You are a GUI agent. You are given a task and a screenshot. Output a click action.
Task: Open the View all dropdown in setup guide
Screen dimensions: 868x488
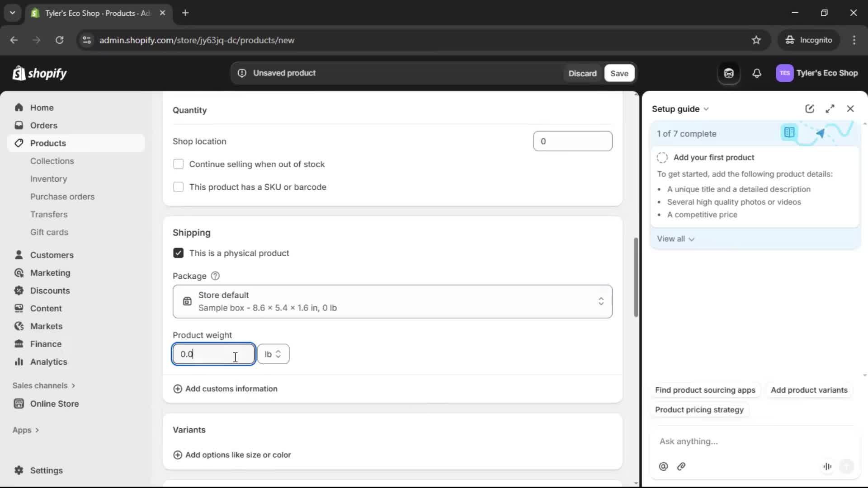[675, 239]
